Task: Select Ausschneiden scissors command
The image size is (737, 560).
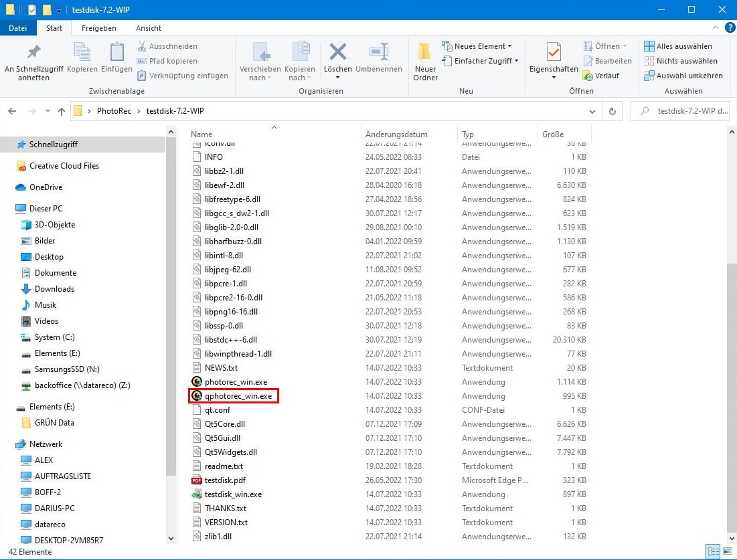Action: coord(167,46)
